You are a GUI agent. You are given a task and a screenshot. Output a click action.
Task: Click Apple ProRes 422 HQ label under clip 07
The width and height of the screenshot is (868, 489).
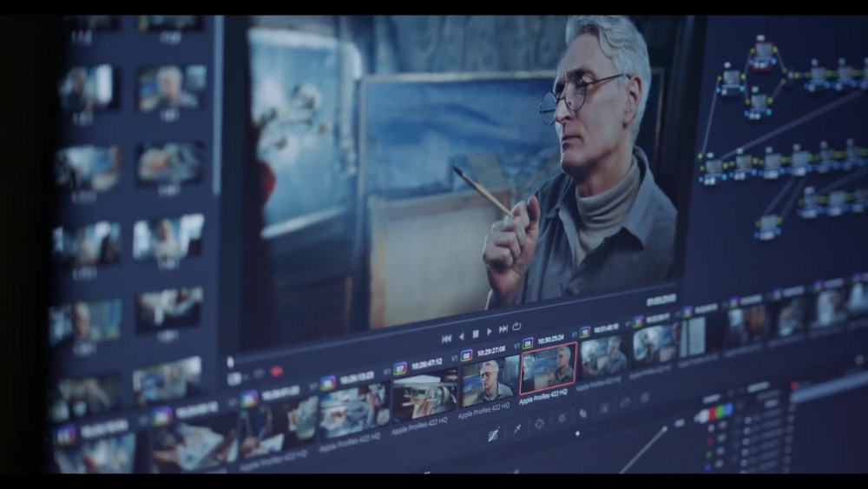tap(418, 426)
